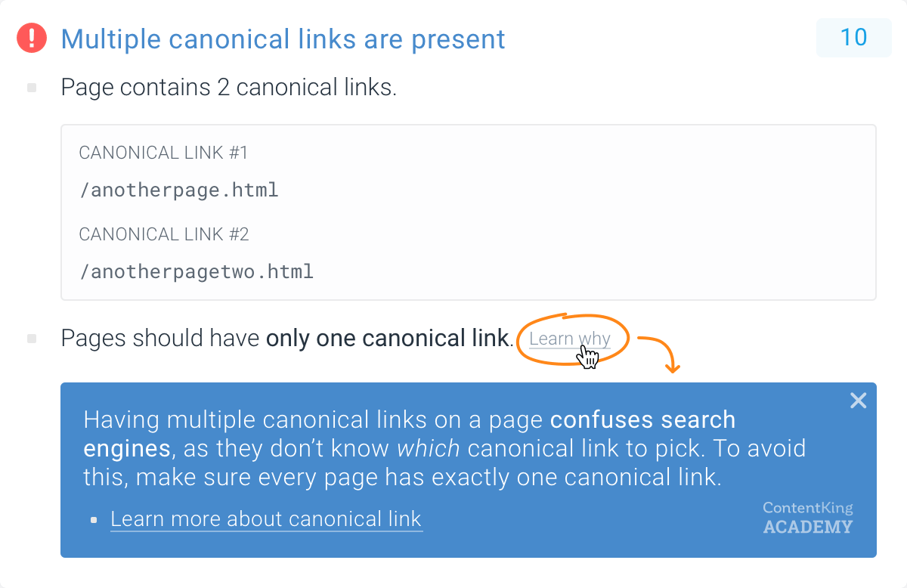
Task: Click the bullet beside 'Page contains 2 canonical links'
Action: coord(32,88)
